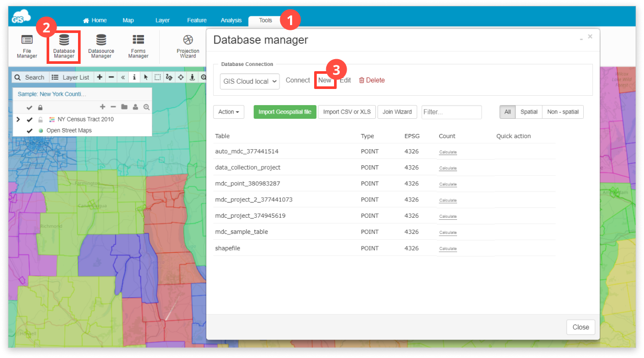Screen dimensions: 644x358
Task: Select the info tool on the map toolbar
Action: pyautogui.click(x=134, y=77)
